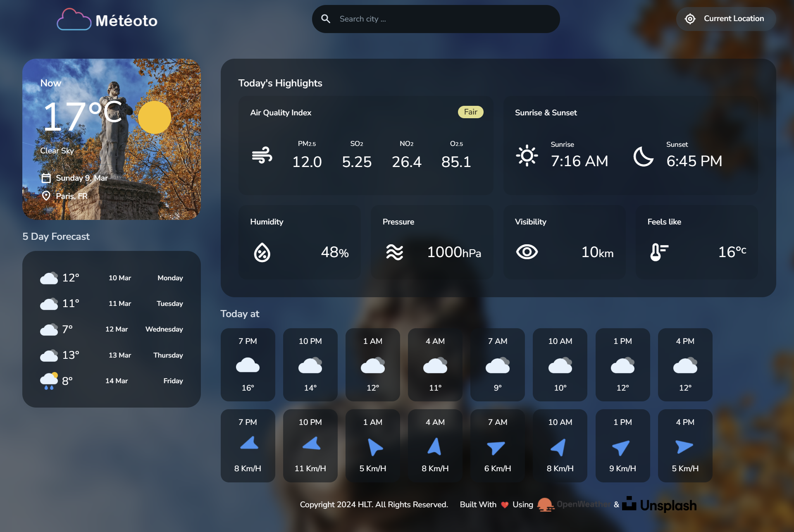Click the location pin beside Paris, FR
This screenshot has height=532, width=794.
click(x=46, y=196)
